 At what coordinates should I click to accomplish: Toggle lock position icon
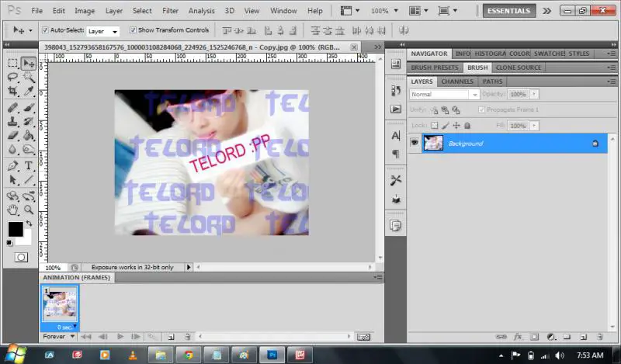point(456,126)
